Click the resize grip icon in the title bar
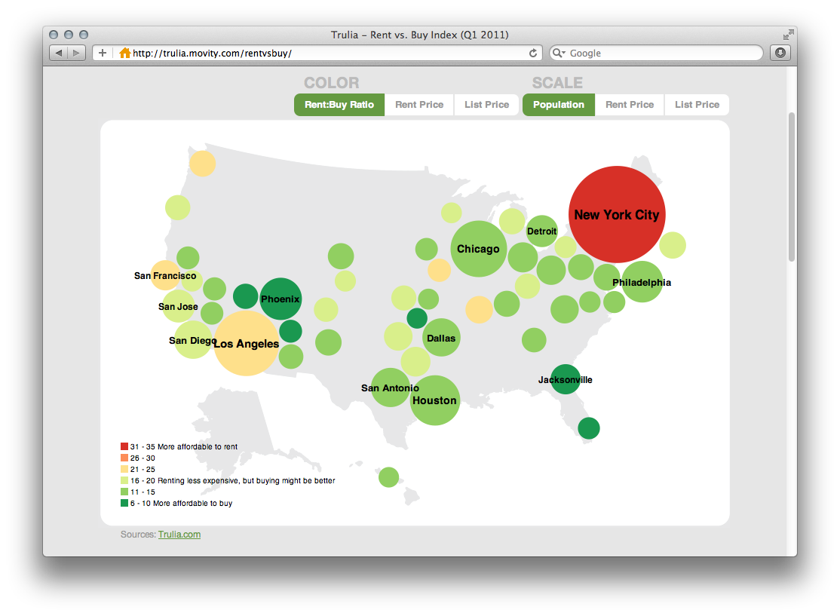 coord(787,35)
